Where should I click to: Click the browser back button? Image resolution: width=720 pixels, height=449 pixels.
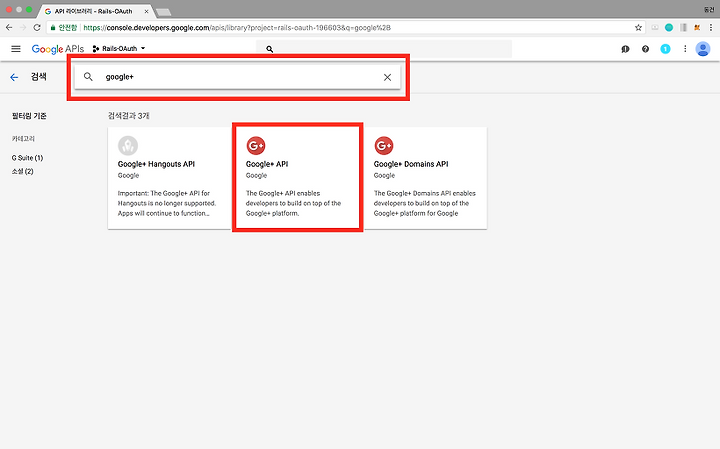[9, 28]
